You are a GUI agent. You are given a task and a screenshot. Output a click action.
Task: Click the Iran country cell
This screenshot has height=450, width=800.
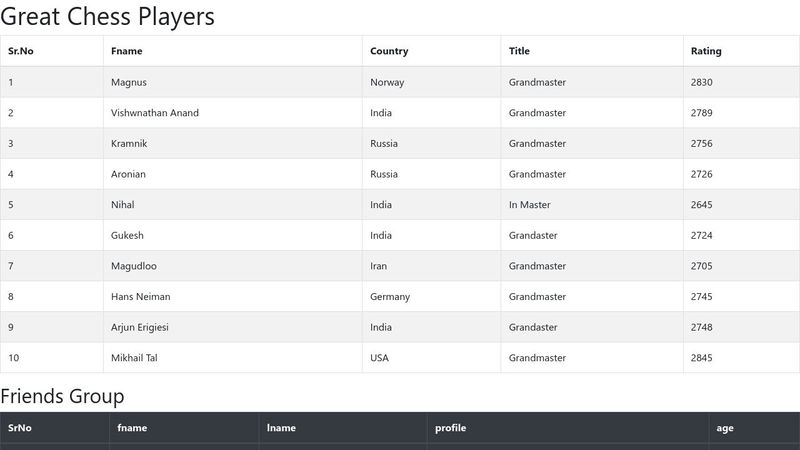click(x=378, y=266)
